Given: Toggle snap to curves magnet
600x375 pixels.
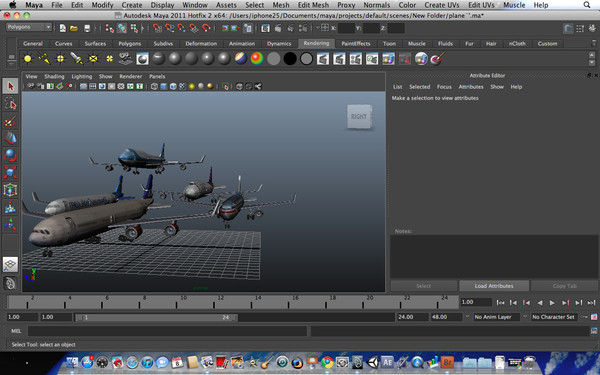Looking at the screenshot, I should (x=170, y=28).
